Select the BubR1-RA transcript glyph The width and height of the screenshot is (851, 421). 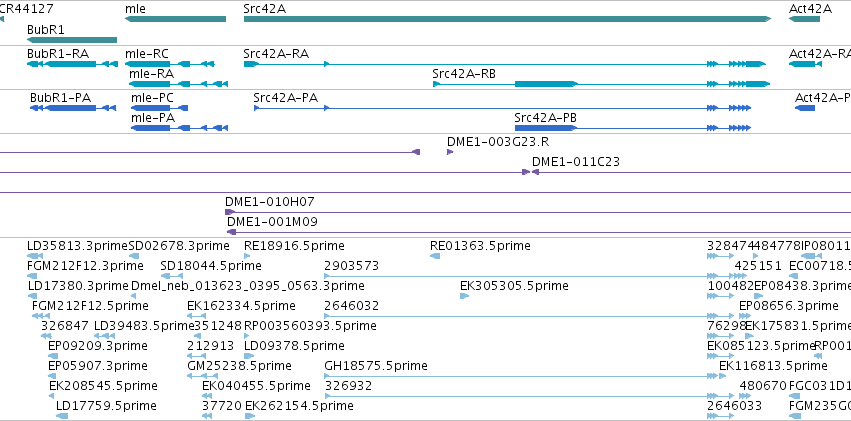point(72,64)
